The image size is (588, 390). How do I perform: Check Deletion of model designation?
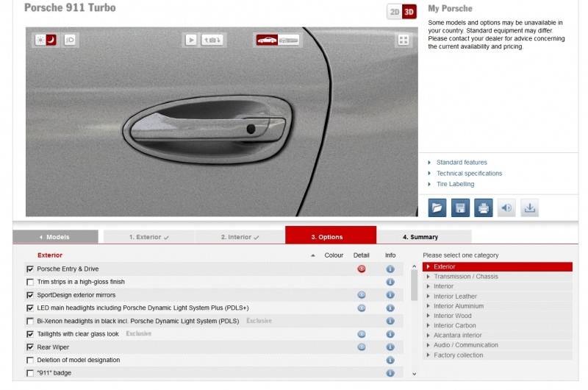(x=30, y=361)
